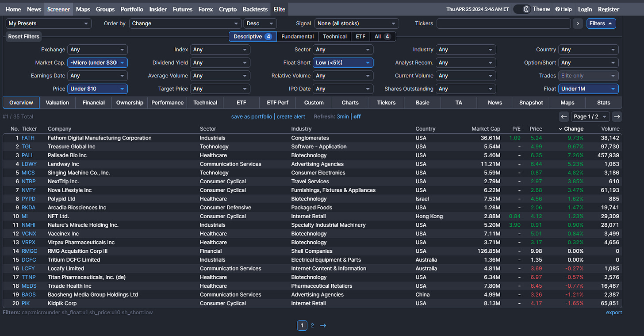Go to previous page arrow button

[x=564, y=116]
